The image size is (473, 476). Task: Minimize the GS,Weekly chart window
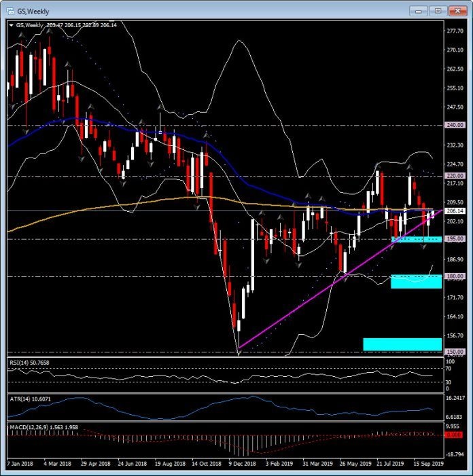pyautogui.click(x=419, y=12)
